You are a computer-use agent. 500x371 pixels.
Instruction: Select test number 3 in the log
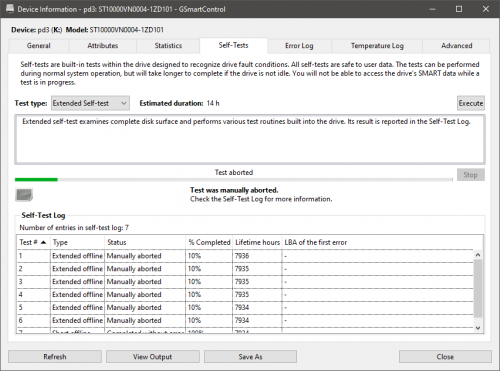(245, 282)
